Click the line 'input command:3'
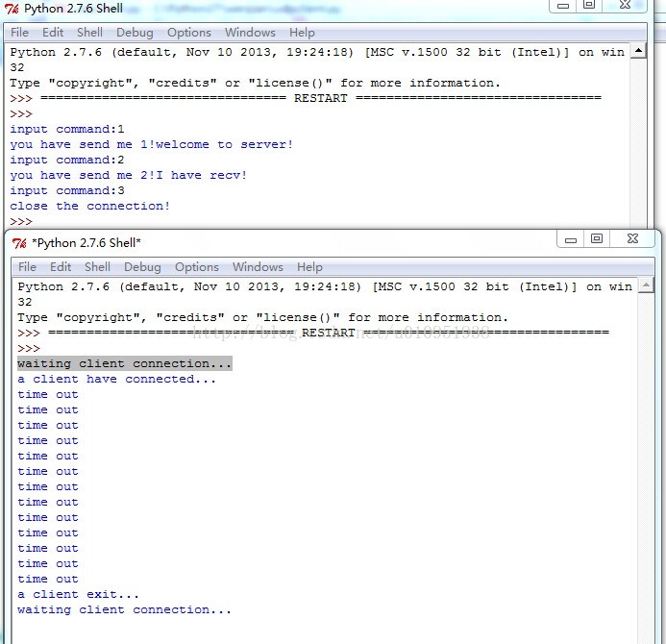Viewport: 666px width, 644px height. (67, 190)
